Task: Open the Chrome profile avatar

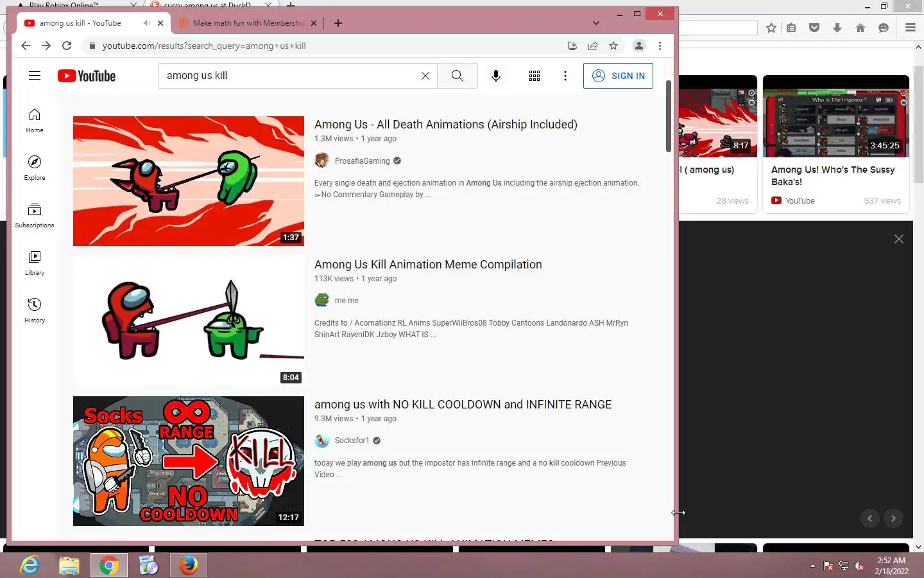Action: [x=638, y=46]
